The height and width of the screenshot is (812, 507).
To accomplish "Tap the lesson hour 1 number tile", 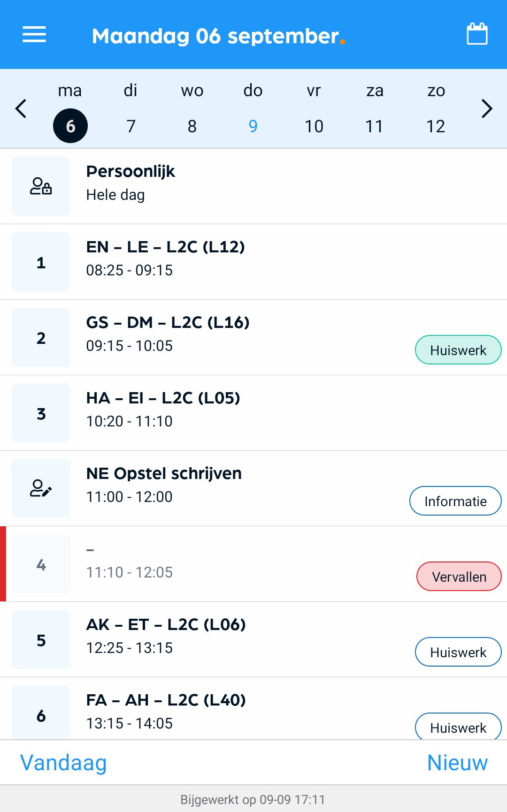I will point(41,262).
